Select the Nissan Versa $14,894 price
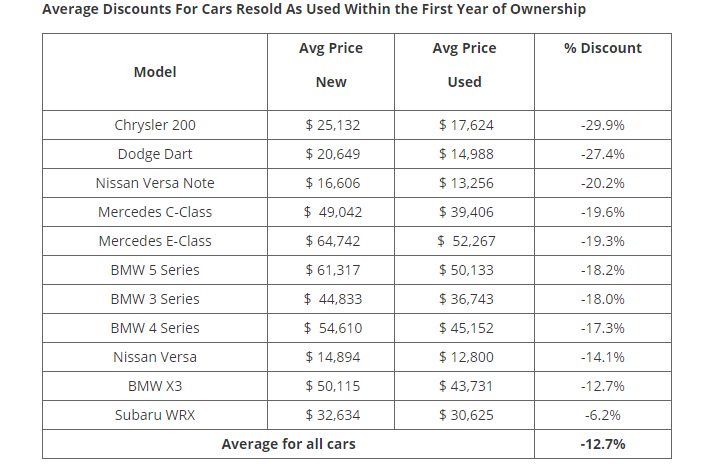 [x=330, y=357]
